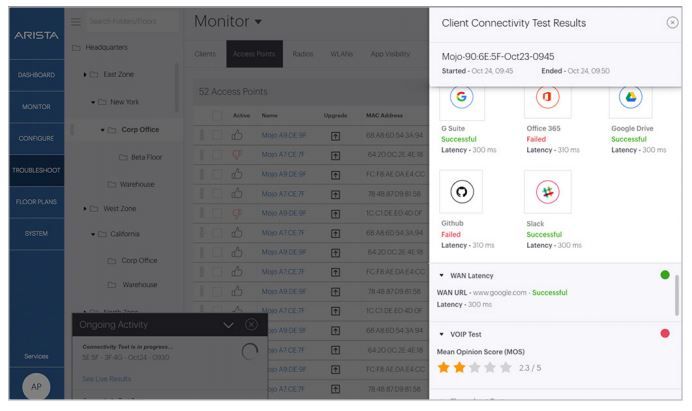Open the first Mojo-A9:DE:9F access point link

tap(283, 135)
